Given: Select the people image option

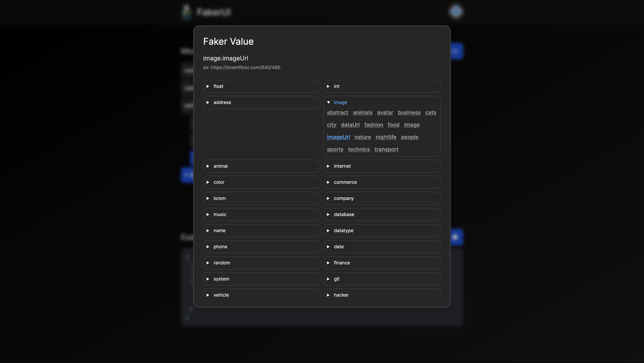Looking at the screenshot, I should (410, 137).
